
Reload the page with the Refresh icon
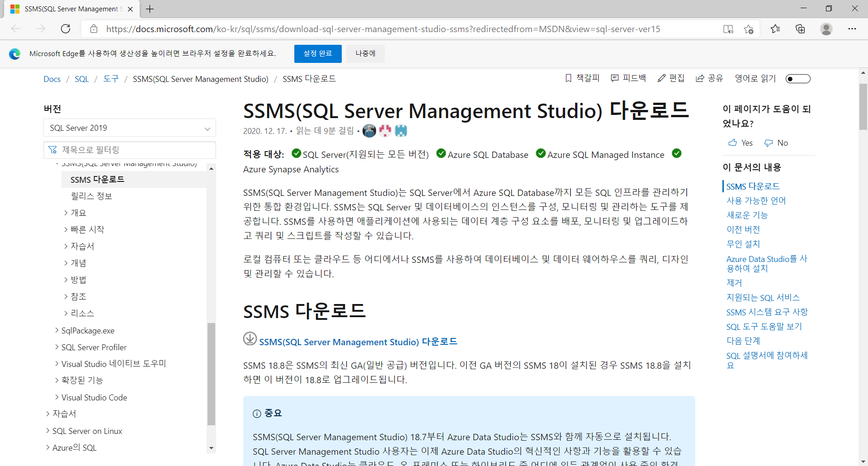pyautogui.click(x=66, y=29)
